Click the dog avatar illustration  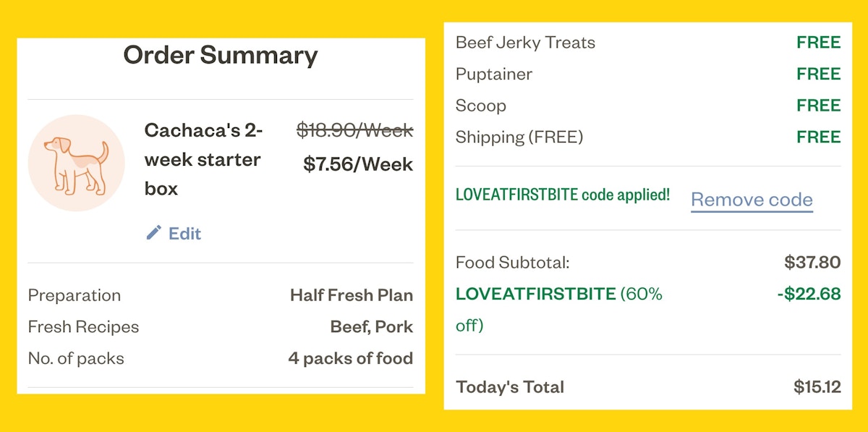(76, 163)
